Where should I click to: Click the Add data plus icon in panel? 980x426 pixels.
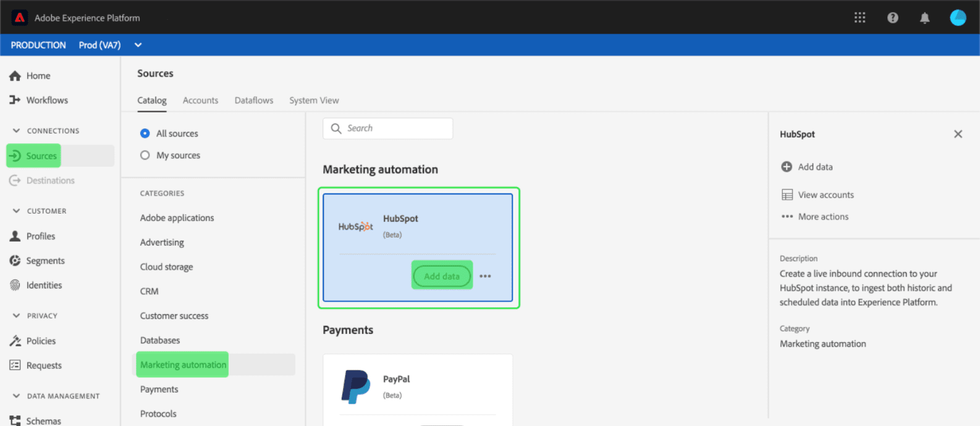click(x=787, y=167)
